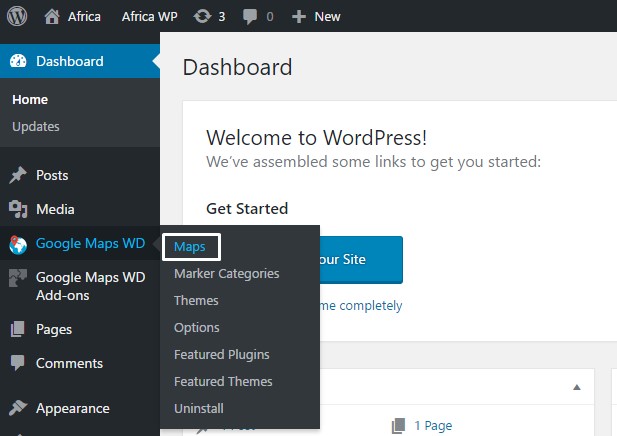617x436 pixels.
Task: Open the comments bubble icon in admin bar
Action: 249,17
